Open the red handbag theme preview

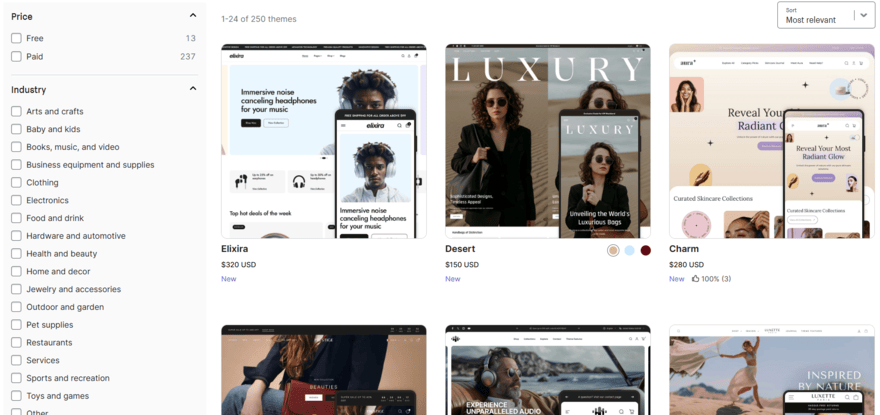click(x=324, y=370)
